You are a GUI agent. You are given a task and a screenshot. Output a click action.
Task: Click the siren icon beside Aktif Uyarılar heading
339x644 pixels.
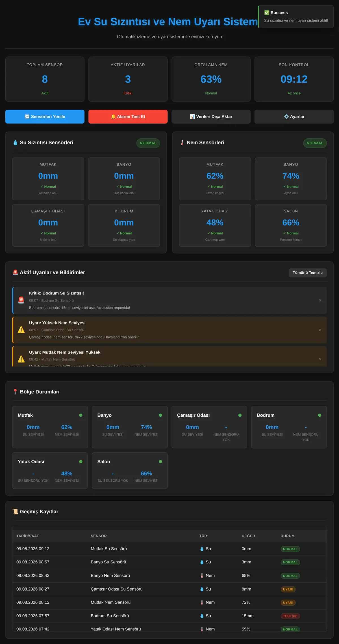(15, 272)
